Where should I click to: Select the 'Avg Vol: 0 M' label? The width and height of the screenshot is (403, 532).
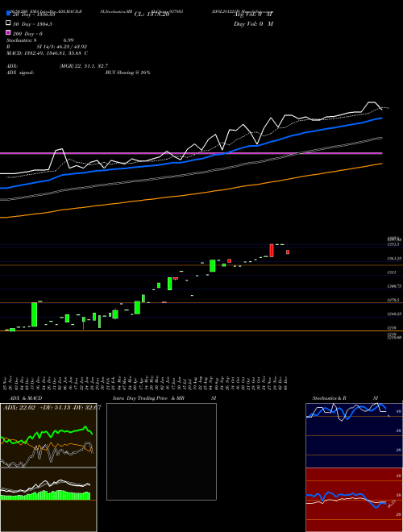253,15
